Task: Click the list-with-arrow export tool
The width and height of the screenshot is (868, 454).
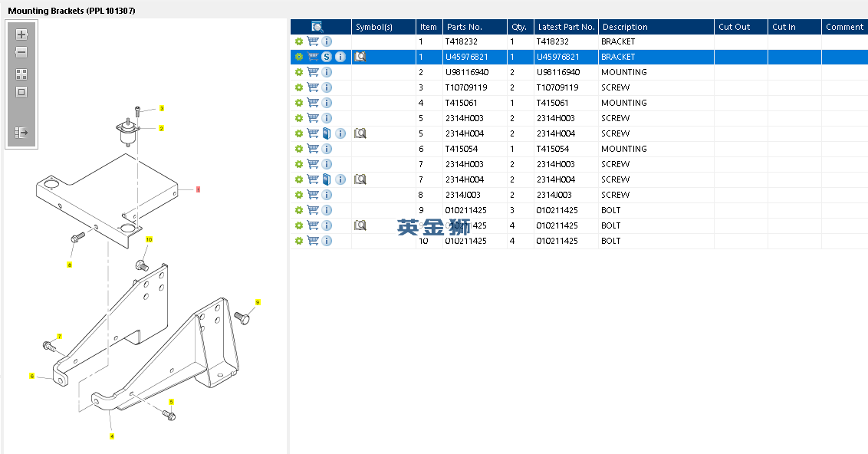Action: 21,133
